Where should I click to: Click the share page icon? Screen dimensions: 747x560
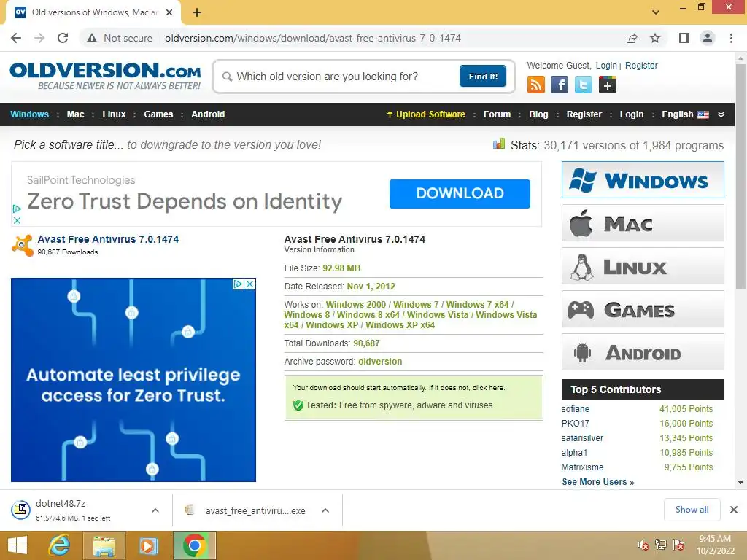pyautogui.click(x=632, y=38)
